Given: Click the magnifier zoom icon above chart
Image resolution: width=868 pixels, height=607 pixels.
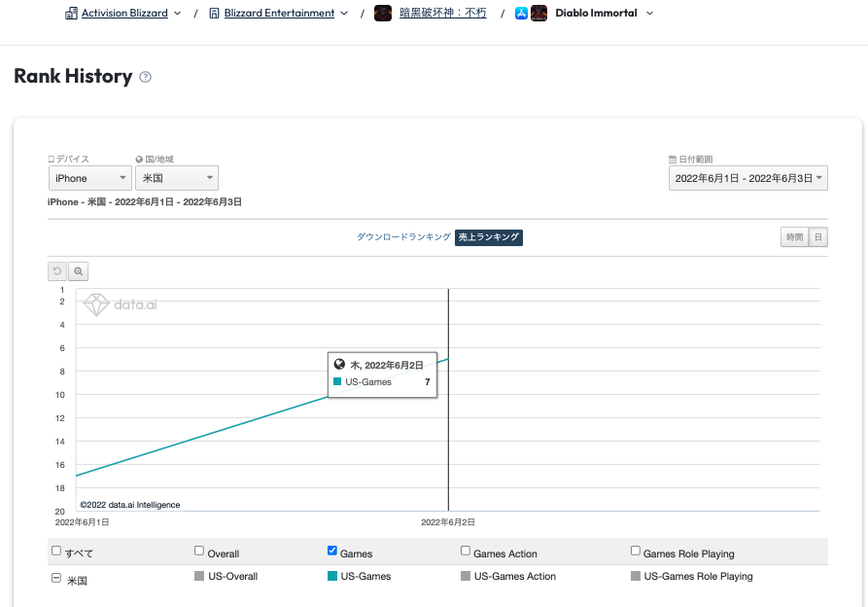Looking at the screenshot, I should [78, 271].
